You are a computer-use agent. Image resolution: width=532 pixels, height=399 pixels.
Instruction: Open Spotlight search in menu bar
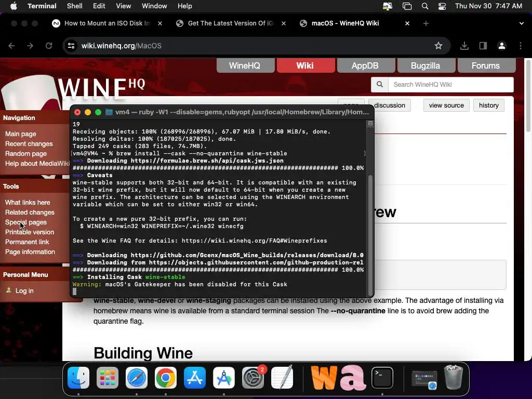tap(425, 6)
